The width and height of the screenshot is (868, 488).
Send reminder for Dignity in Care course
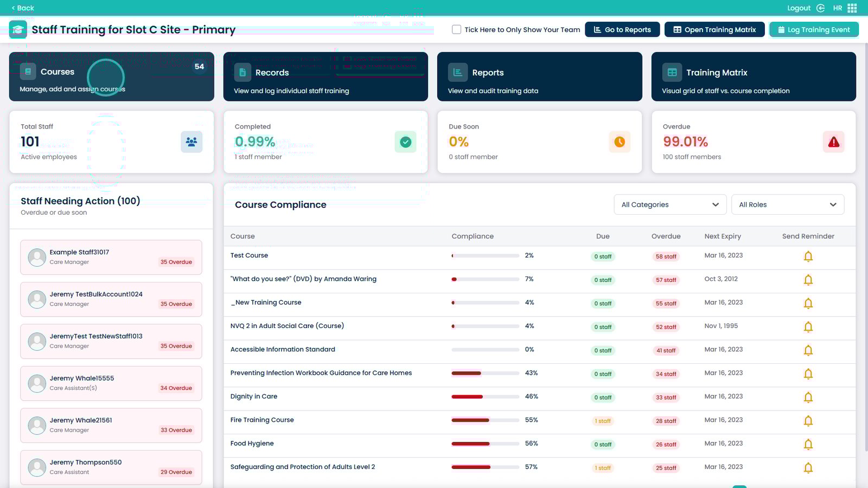[x=808, y=397]
